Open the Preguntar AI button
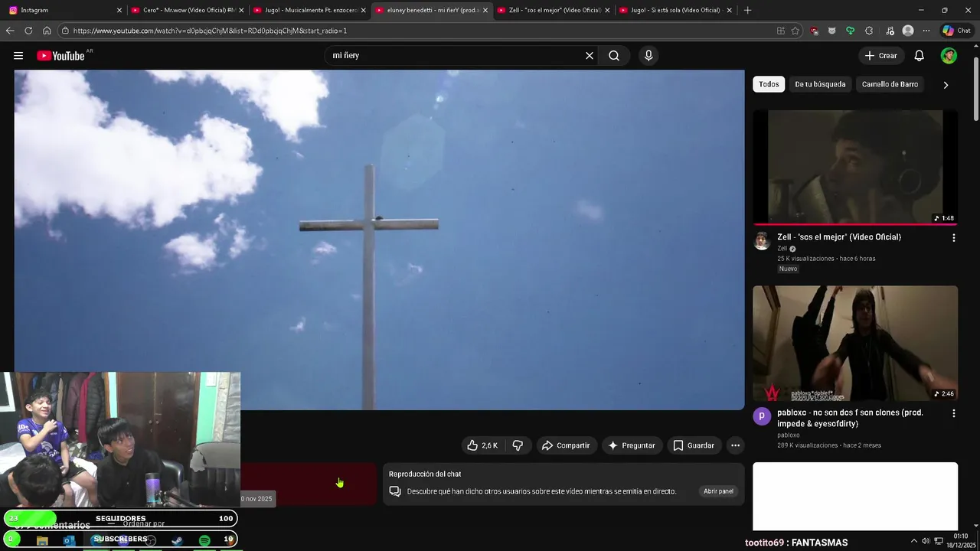The height and width of the screenshot is (551, 980). (x=632, y=445)
